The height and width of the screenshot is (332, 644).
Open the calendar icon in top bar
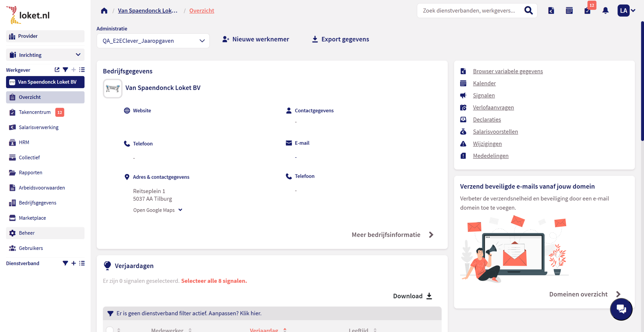coord(569,11)
